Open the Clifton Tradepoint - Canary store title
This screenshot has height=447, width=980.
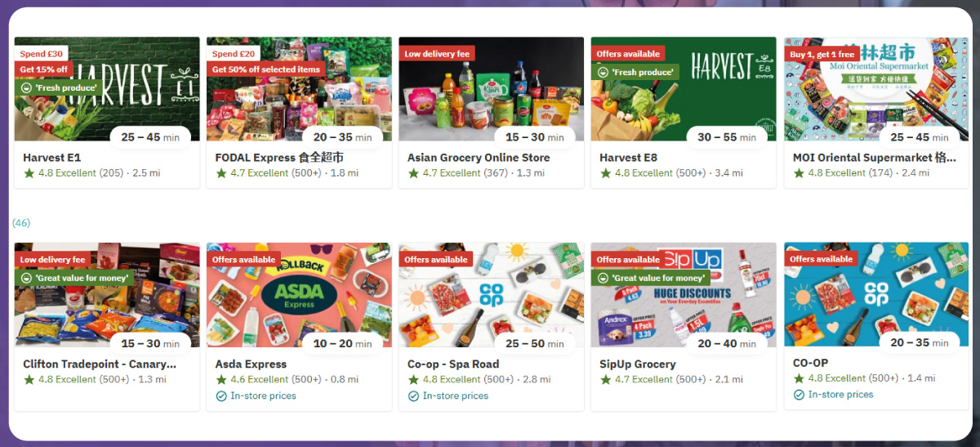(x=100, y=364)
